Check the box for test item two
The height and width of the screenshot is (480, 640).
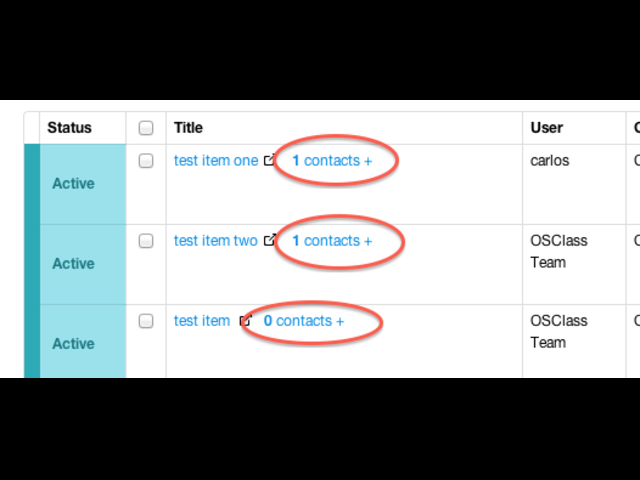(x=146, y=241)
